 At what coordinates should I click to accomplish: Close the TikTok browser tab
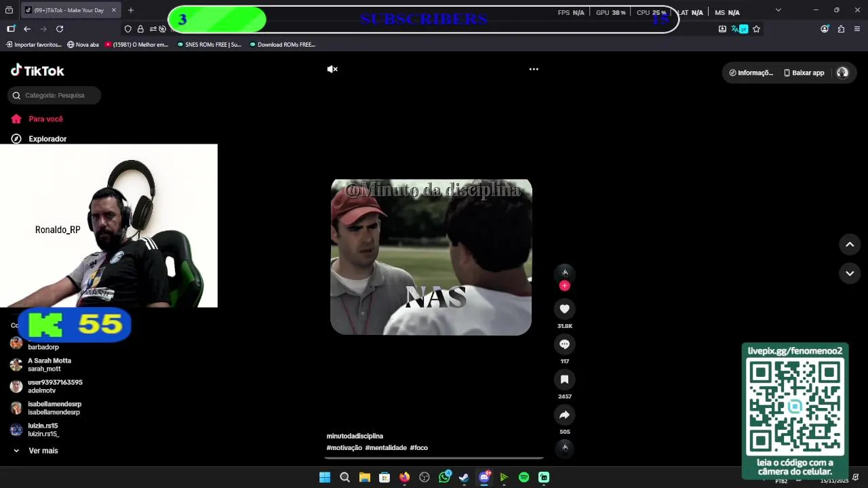pos(114,10)
